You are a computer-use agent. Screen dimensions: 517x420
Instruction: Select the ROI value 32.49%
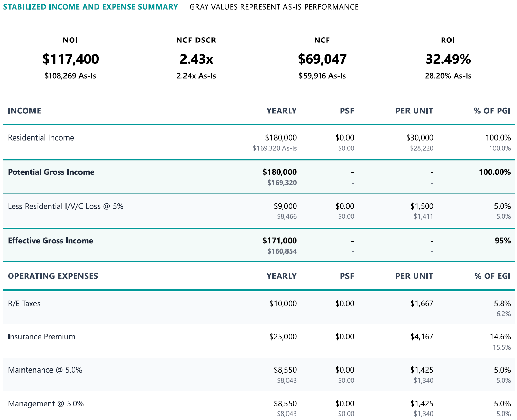click(x=448, y=59)
